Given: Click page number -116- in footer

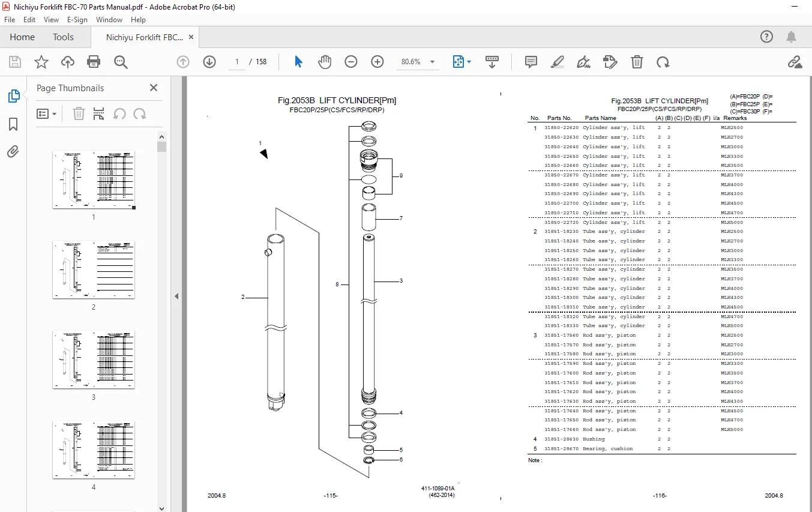Looking at the screenshot, I should coord(660,496).
